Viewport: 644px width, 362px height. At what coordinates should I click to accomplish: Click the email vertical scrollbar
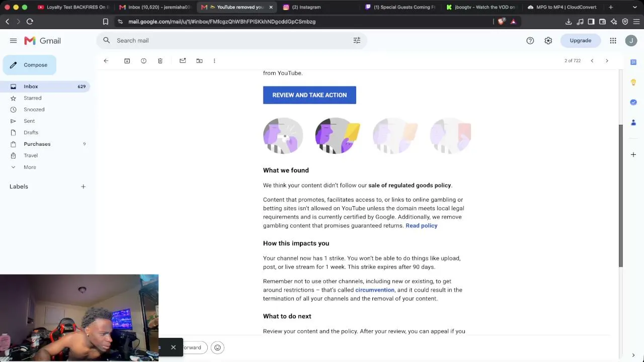point(621,196)
